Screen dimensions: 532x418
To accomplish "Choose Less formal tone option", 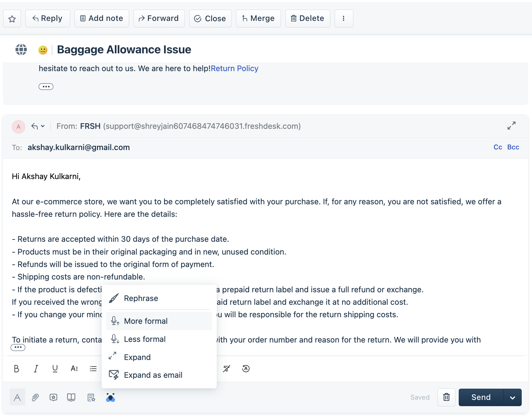I will coord(159,339).
